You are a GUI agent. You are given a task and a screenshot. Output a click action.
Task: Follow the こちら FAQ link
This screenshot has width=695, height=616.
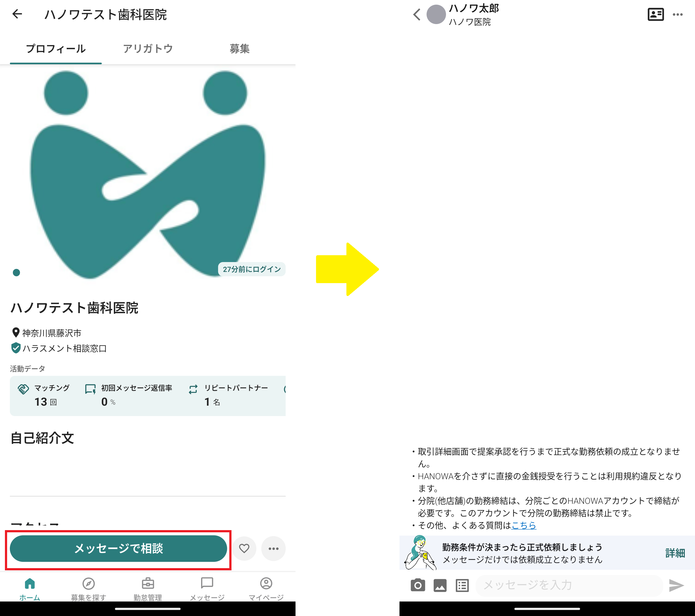[524, 525]
